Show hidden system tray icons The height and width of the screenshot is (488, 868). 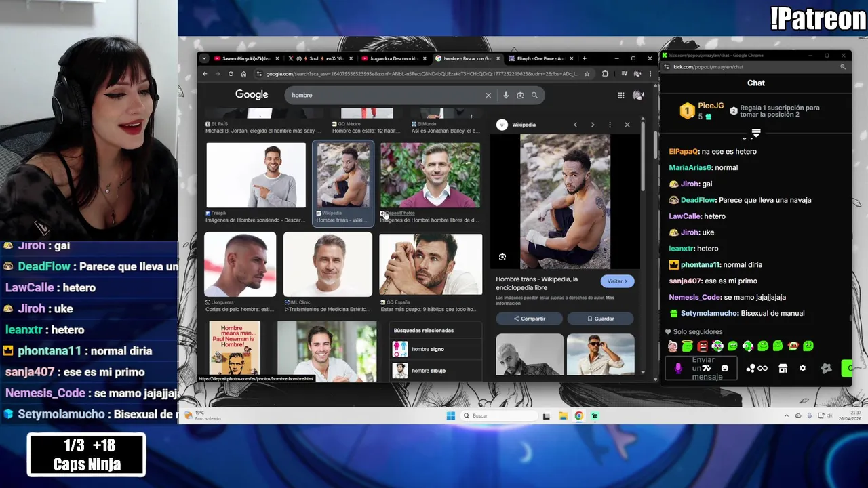point(787,415)
